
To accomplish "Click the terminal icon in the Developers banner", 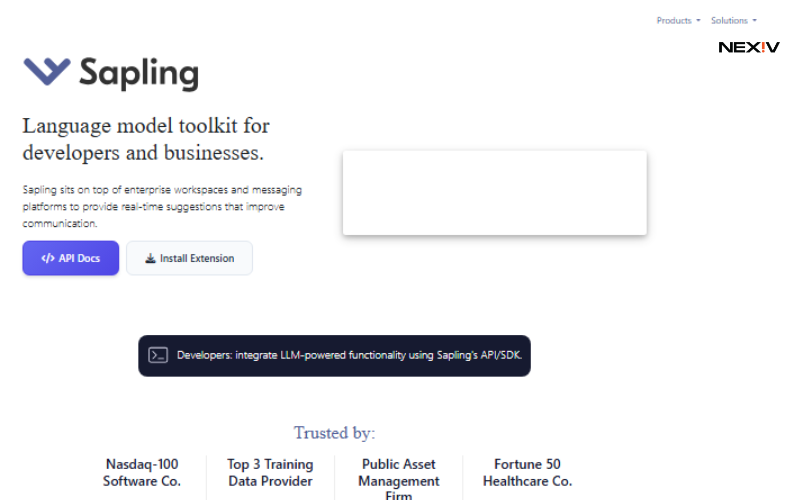I will pos(158,355).
